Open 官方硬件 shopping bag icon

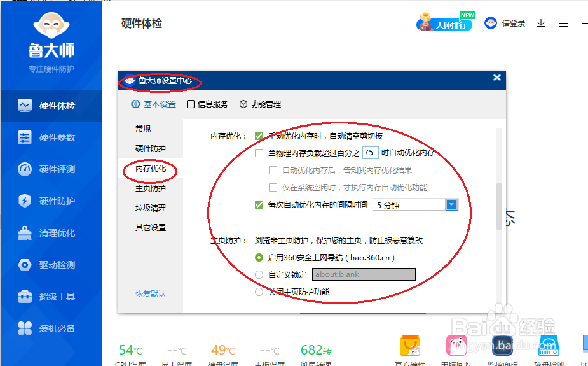(x=410, y=346)
